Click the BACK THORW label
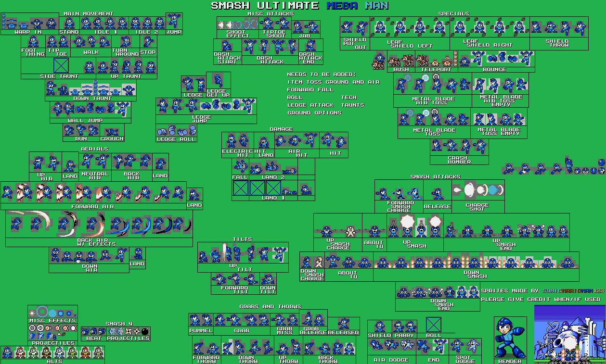606x364 pixels. pyautogui.click(x=328, y=359)
